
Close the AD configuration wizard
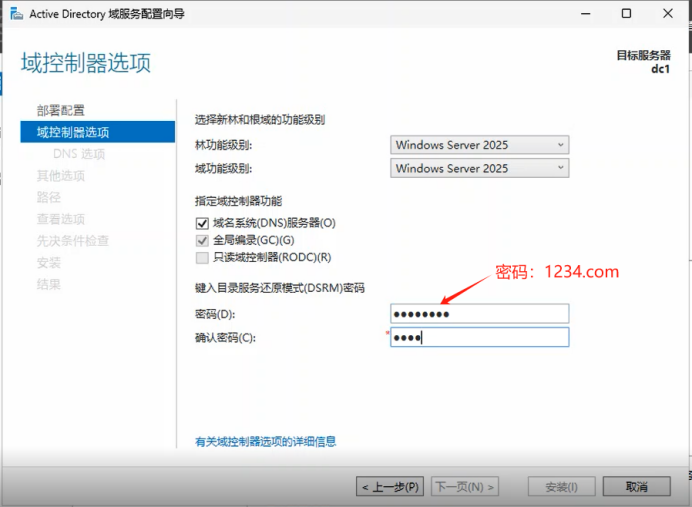coord(668,14)
